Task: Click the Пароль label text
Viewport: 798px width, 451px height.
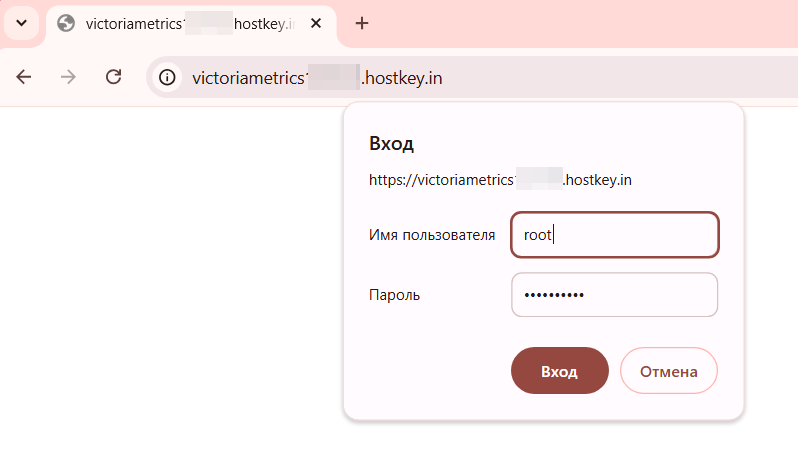Action: [x=394, y=295]
